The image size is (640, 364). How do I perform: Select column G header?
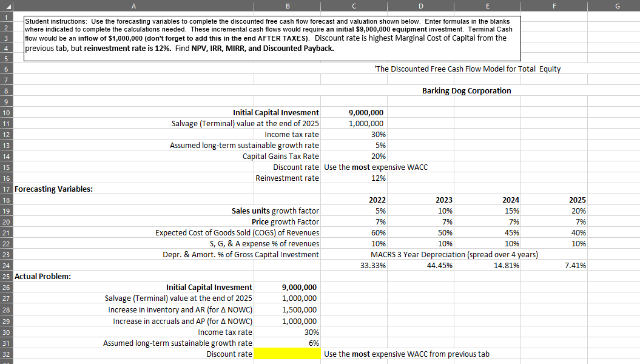617,6
